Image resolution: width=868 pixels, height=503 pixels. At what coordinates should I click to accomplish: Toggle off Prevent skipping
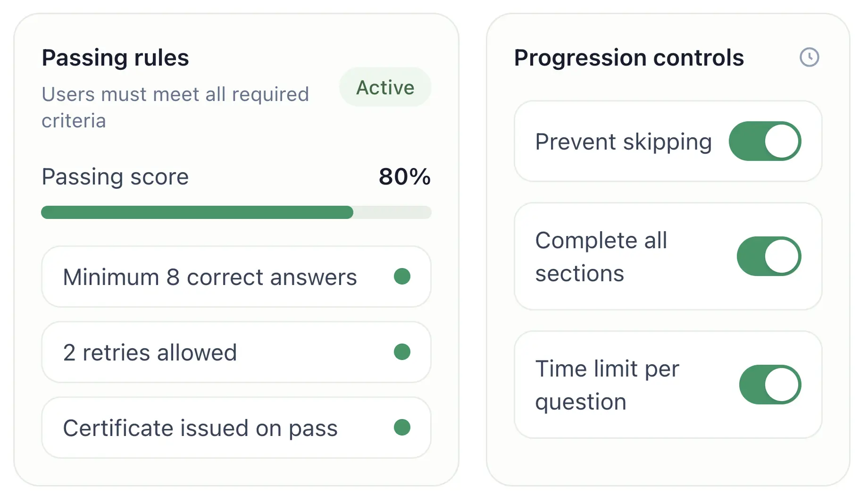click(765, 141)
